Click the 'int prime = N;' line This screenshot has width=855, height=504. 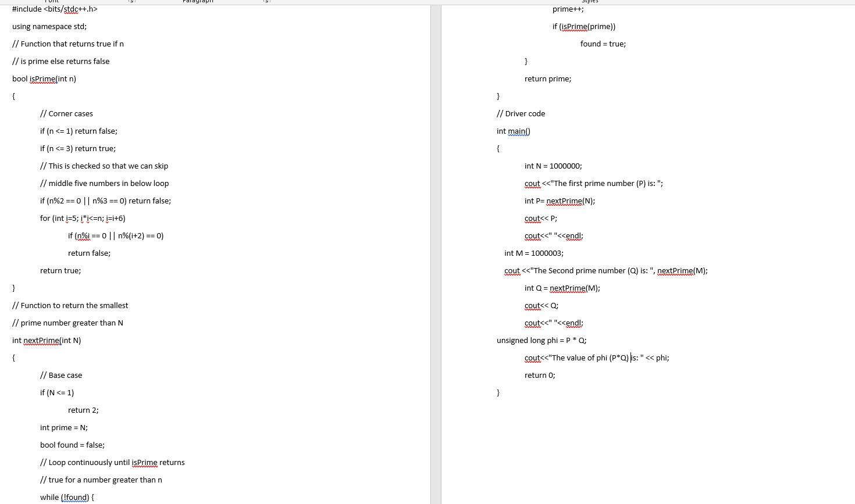point(64,427)
